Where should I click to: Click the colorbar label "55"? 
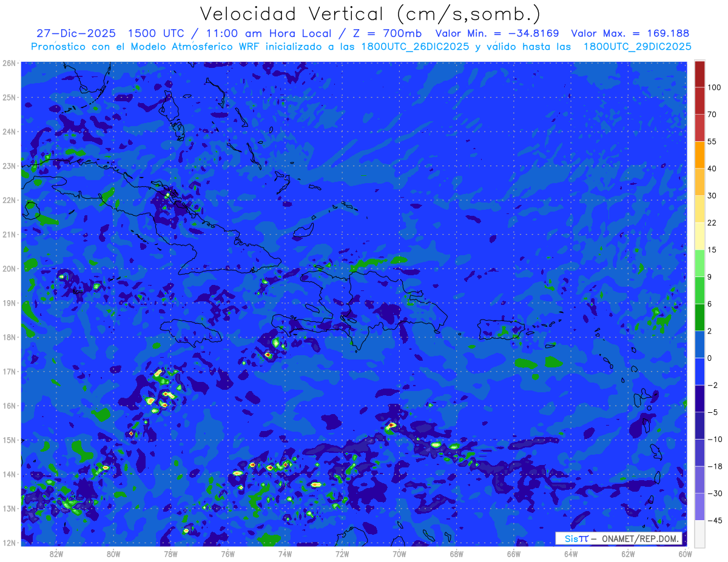[x=712, y=141]
